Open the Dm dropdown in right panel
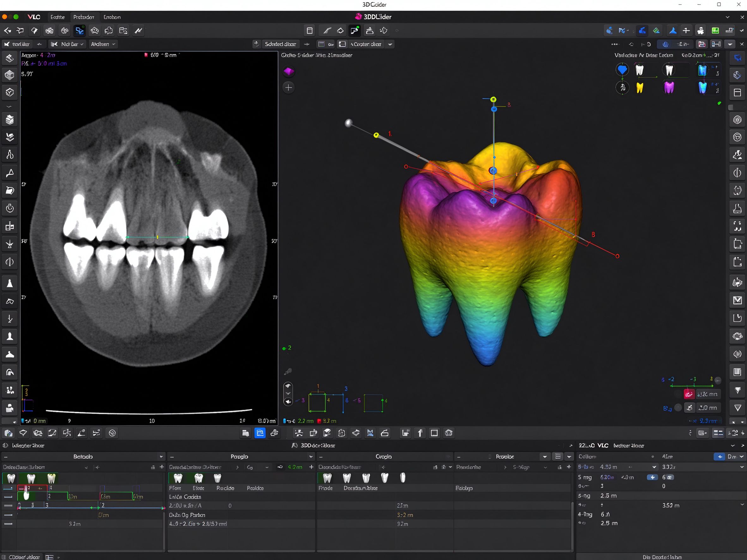The height and width of the screenshot is (560, 747). (x=736, y=456)
